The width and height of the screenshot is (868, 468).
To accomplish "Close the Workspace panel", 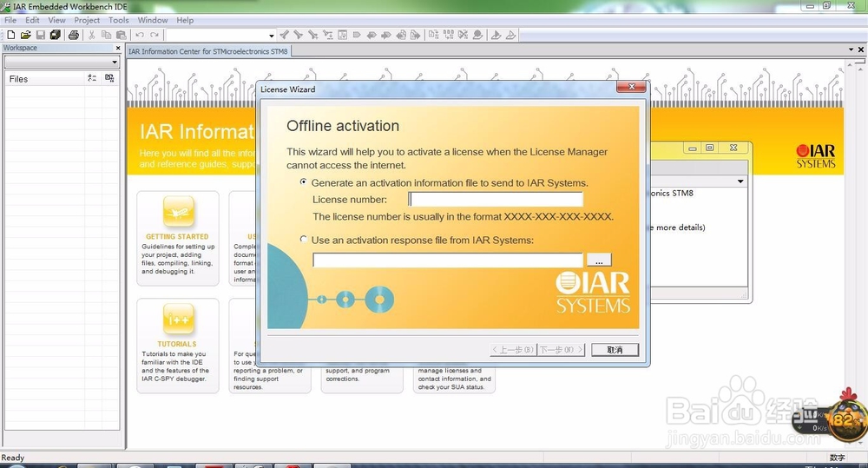I will 118,48.
